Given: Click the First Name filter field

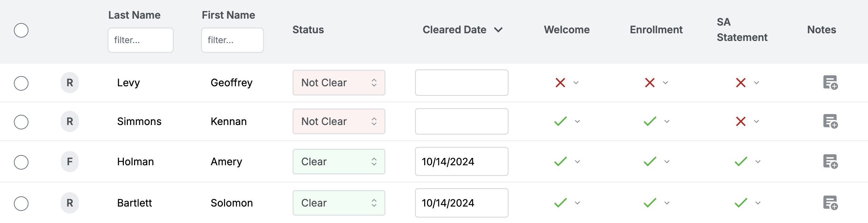Looking at the screenshot, I should pos(232,40).
